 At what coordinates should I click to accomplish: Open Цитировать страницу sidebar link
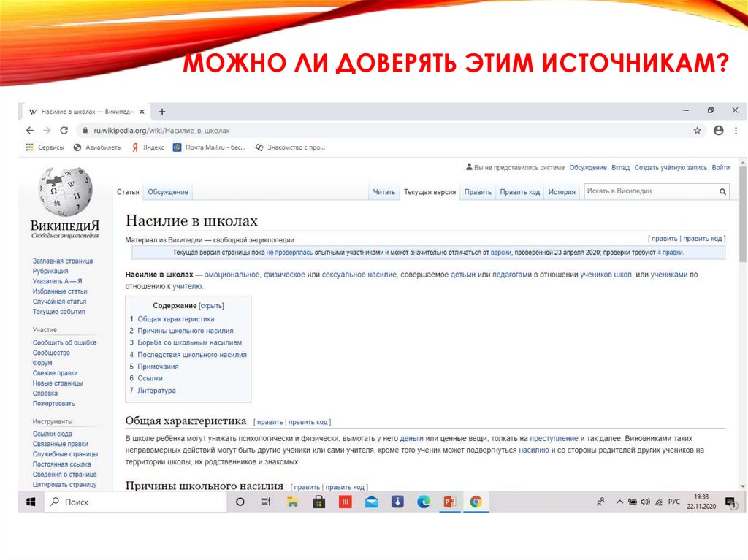(64, 485)
